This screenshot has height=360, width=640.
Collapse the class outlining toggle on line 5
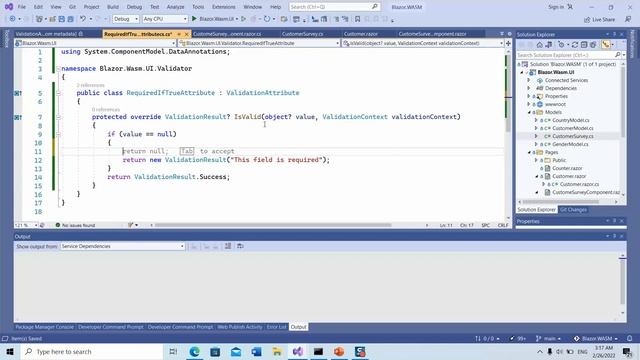tap(58, 93)
